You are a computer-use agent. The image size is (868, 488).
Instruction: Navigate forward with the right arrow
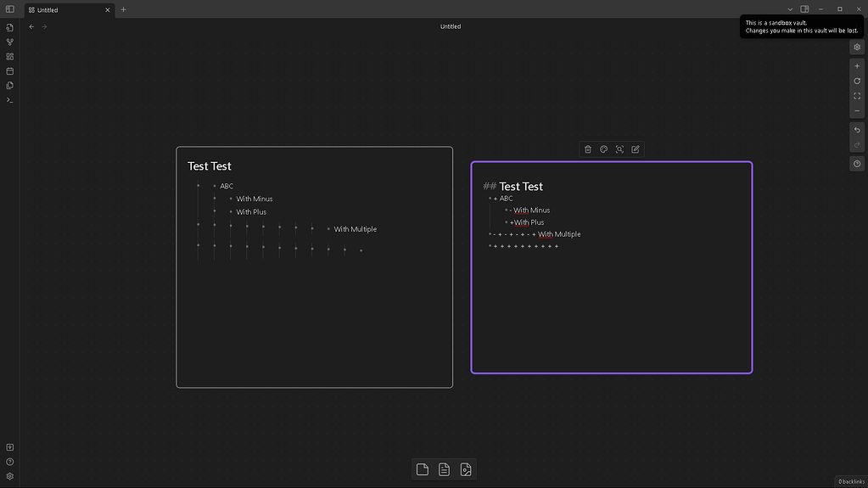pos(44,26)
